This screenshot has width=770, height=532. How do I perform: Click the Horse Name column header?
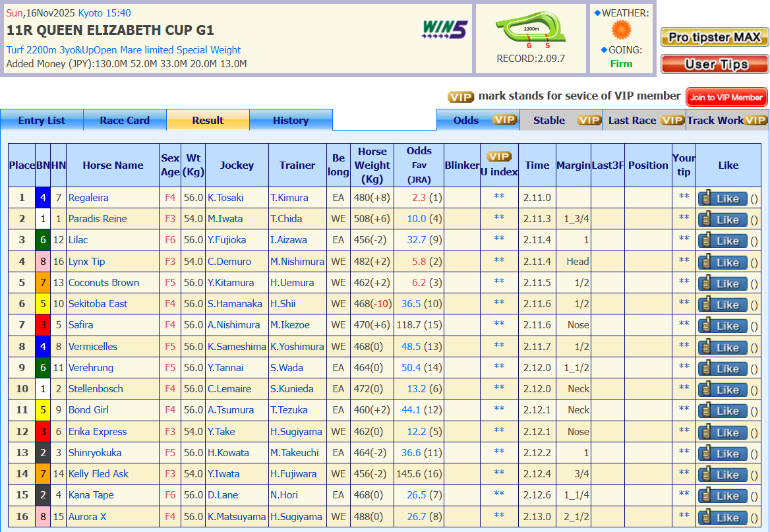point(113,165)
